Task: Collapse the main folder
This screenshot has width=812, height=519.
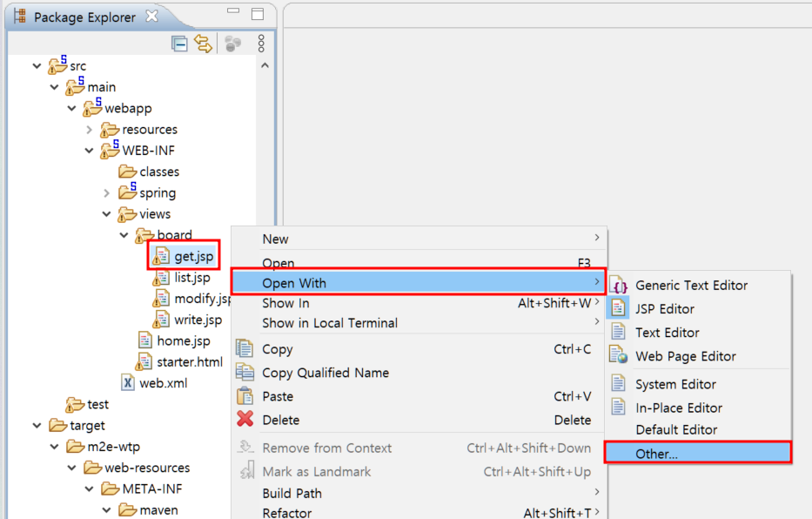Action: coord(54,87)
